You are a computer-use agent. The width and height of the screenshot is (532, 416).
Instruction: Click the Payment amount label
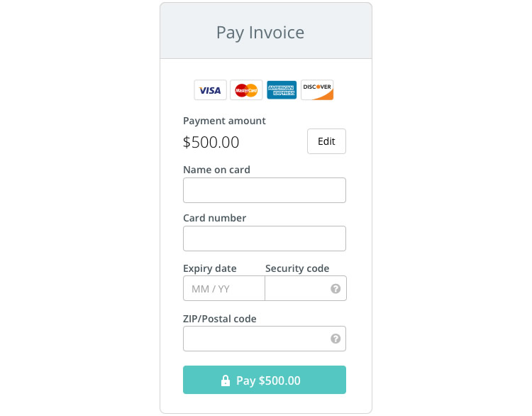click(224, 121)
